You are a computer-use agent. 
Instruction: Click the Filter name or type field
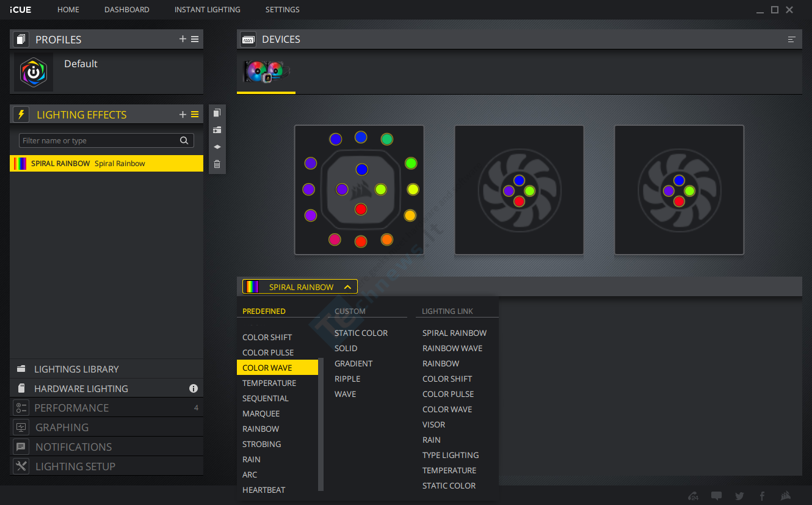[106, 140]
